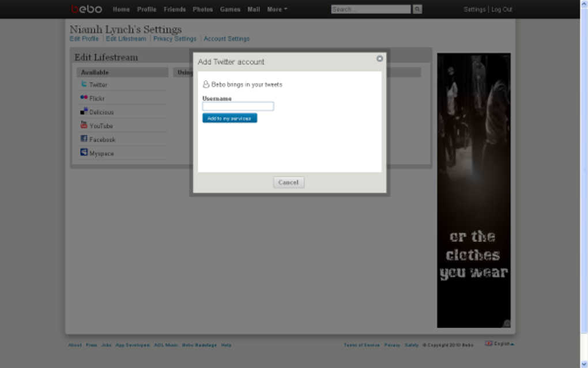Open Profile from the navigation bar
This screenshot has width=588, height=368.
pyautogui.click(x=146, y=9)
